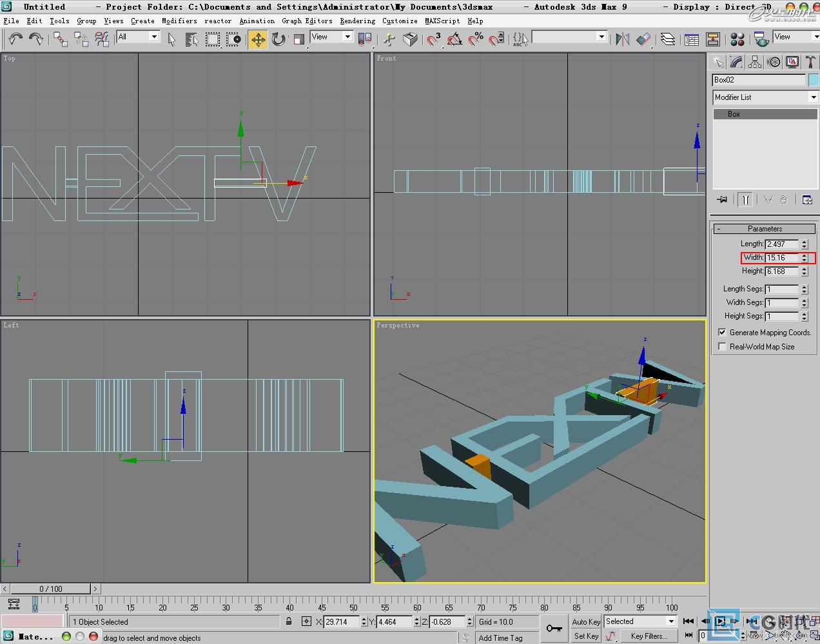820x644 pixels.
Task: Open the Schematic View
Action: [x=713, y=39]
